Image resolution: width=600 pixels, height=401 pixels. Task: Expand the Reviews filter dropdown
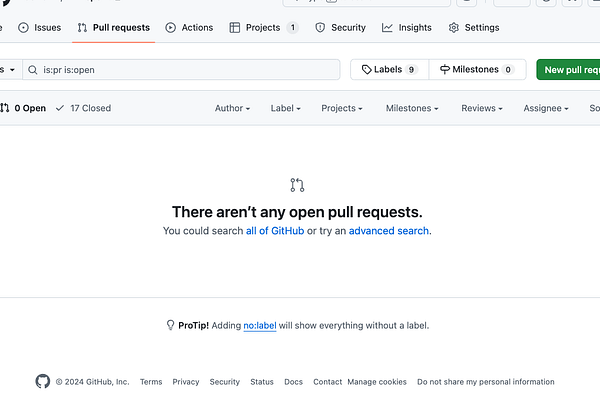(x=483, y=108)
